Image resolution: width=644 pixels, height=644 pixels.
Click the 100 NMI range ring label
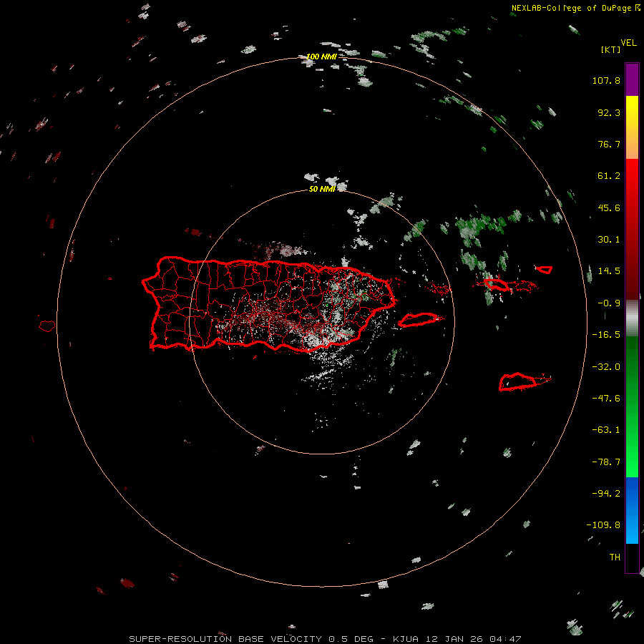(321, 57)
